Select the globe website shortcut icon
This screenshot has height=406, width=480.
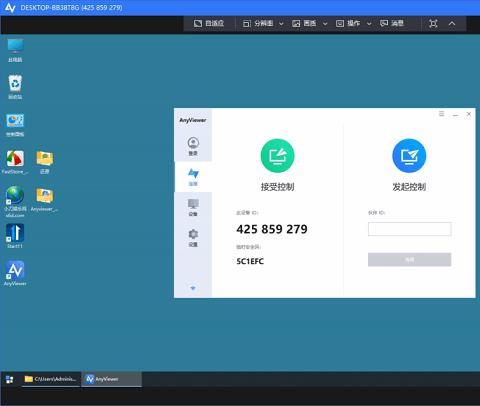point(15,202)
